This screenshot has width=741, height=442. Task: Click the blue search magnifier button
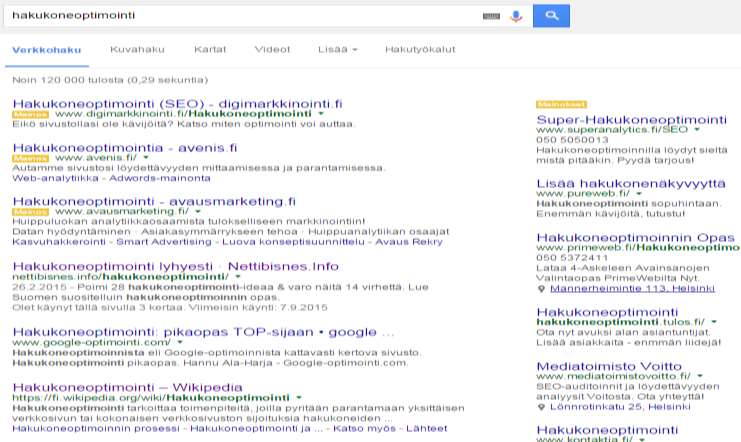(551, 16)
